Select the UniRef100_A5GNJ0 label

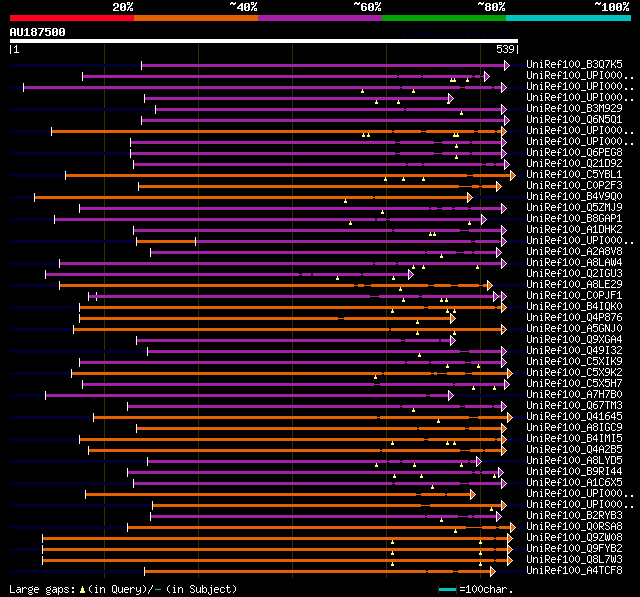pyautogui.click(x=574, y=328)
